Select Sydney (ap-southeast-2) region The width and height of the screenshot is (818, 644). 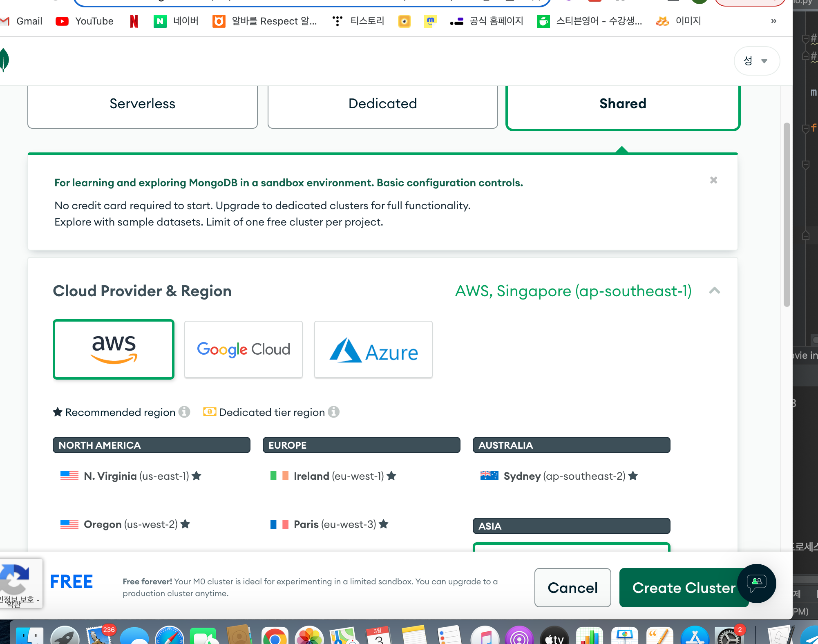[x=559, y=476]
